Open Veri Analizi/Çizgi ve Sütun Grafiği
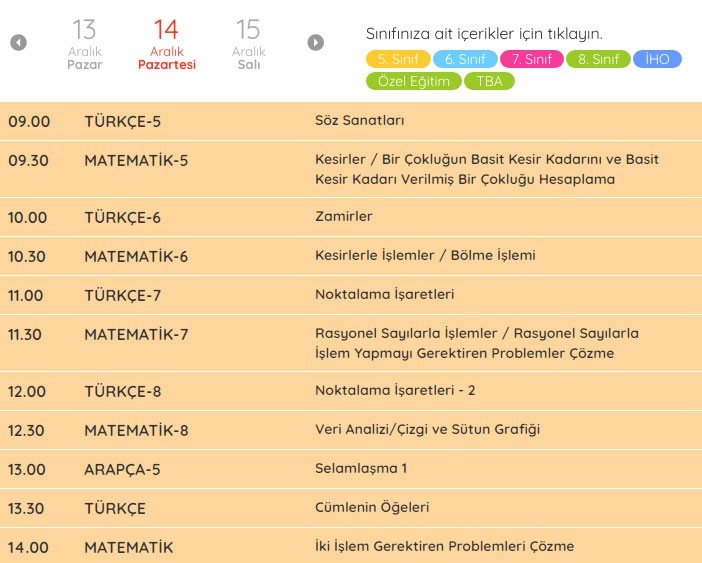 (x=427, y=430)
